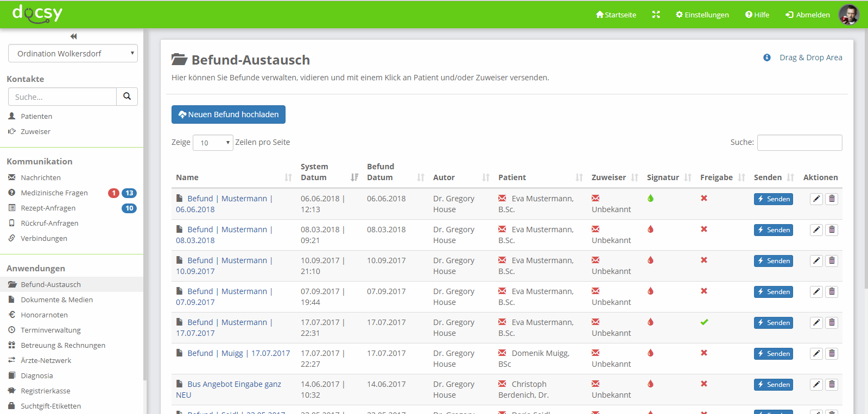
Task: Toggle fullscreen via the expand icon in header
Action: [x=656, y=15]
